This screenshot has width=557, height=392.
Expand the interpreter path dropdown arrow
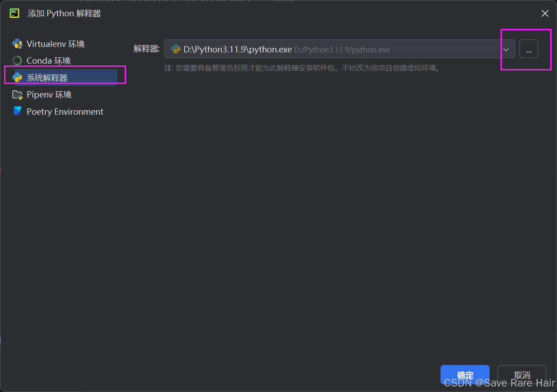(506, 49)
